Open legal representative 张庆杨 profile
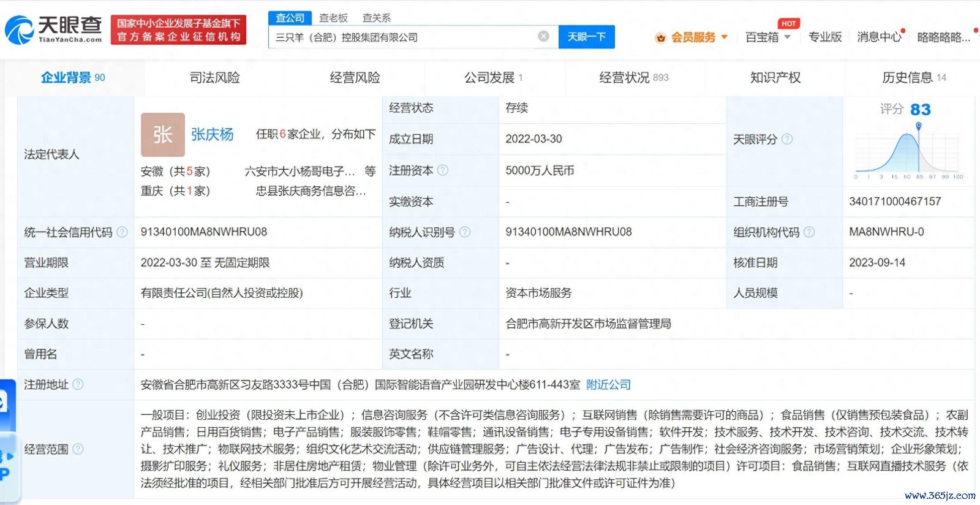The height and width of the screenshot is (505, 980). pyautogui.click(x=212, y=134)
